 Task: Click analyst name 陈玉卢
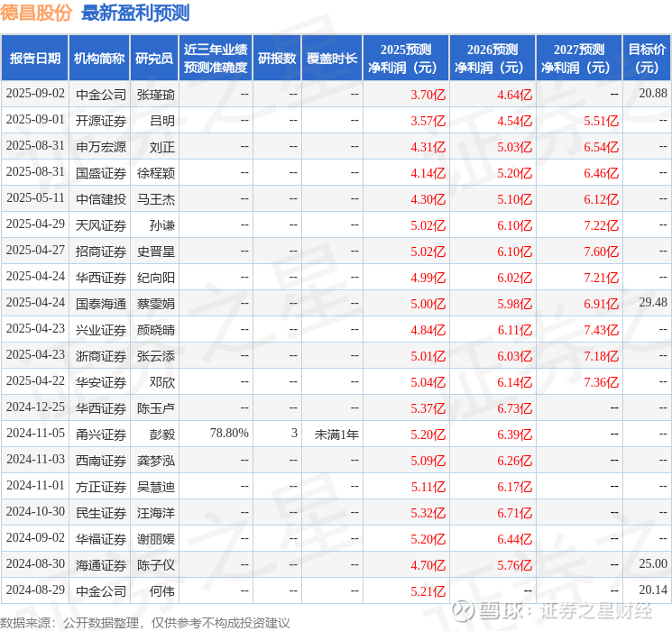[x=156, y=408]
